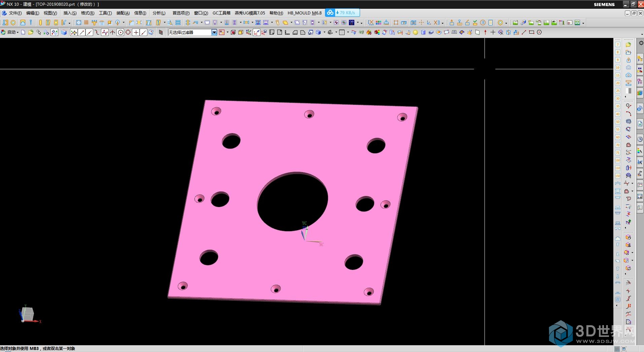Viewport: 644px width, 352px height.
Task: Toggle the point on face snap option
Action: tap(151, 32)
